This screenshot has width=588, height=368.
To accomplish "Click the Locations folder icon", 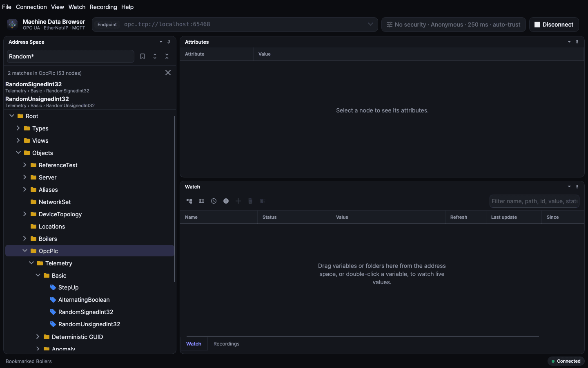I will tap(33, 227).
